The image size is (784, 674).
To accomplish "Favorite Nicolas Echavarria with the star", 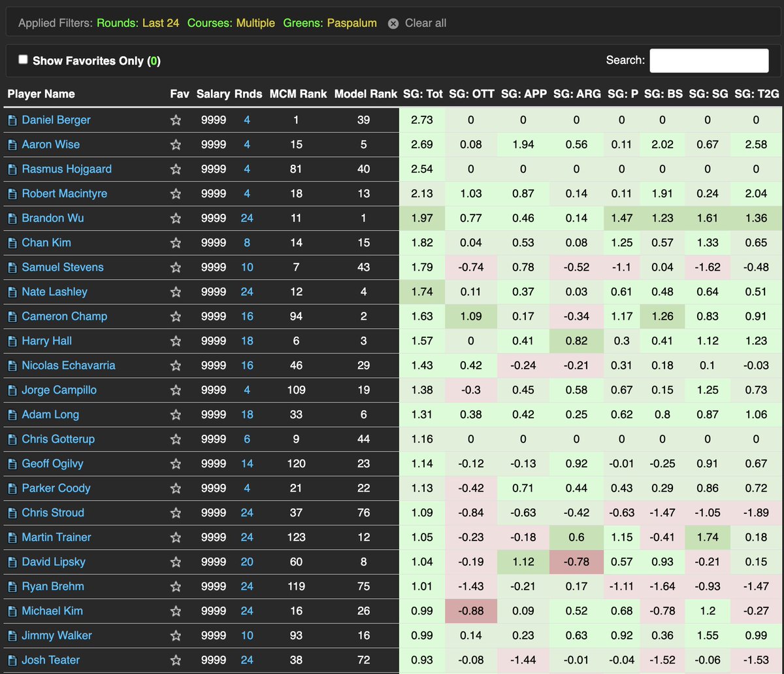I will (175, 365).
